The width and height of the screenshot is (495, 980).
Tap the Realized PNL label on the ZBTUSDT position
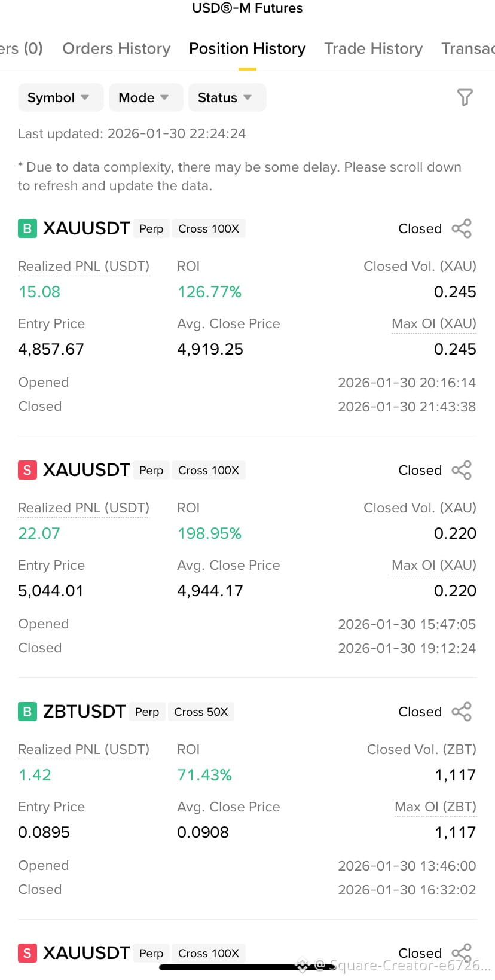(84, 749)
